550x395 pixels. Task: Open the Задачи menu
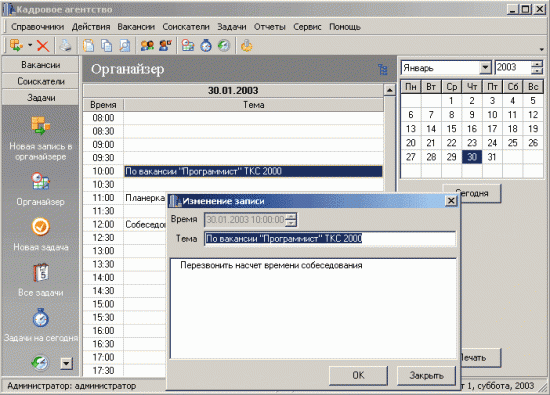point(232,27)
